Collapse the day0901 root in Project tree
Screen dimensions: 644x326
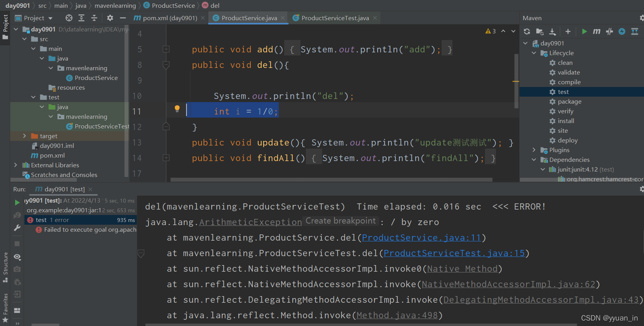pos(16,29)
